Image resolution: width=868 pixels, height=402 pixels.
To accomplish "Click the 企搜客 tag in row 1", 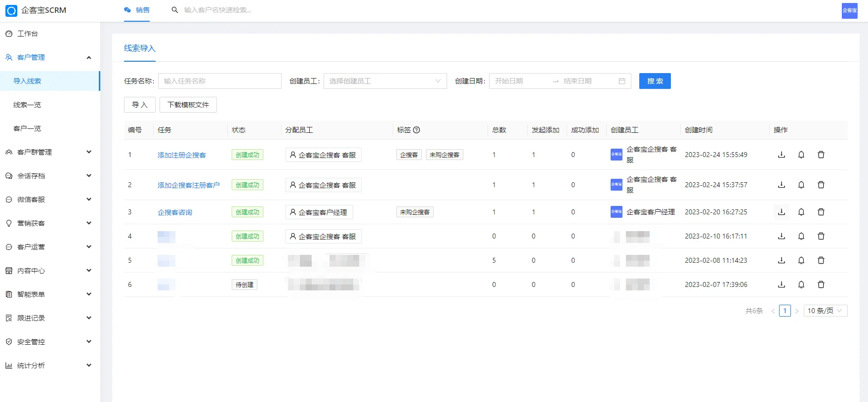I will [x=409, y=155].
